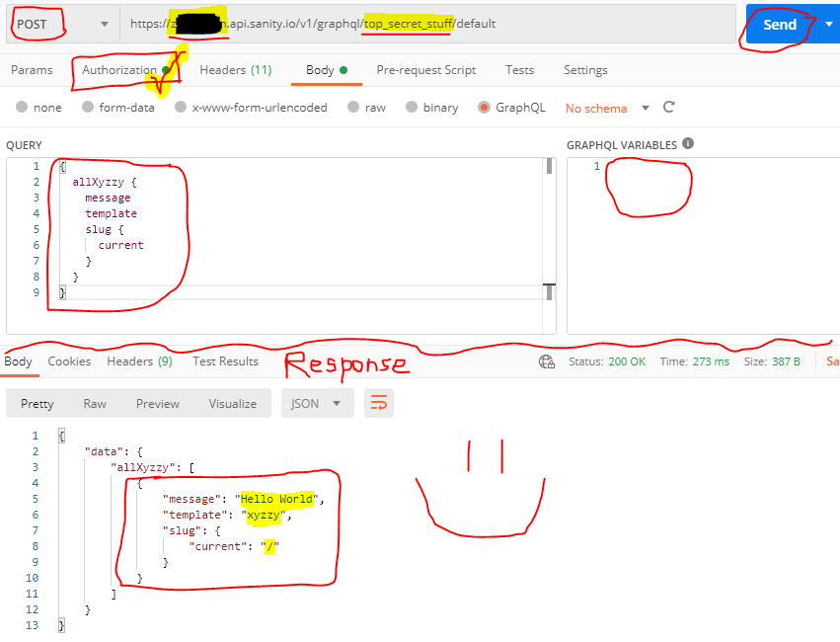This screenshot has width=840, height=642.
Task: Select the raw body radio button
Action: (353, 108)
